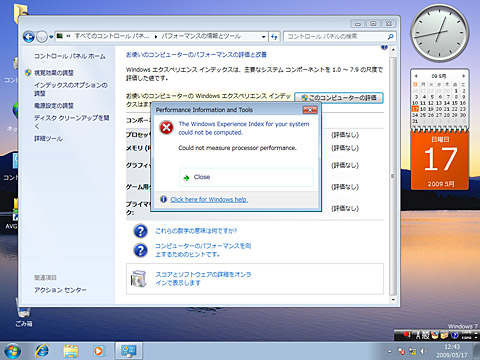The height and width of the screenshot is (360, 480).
Task: Click the orange day 17 calendar panel
Action: point(440,161)
